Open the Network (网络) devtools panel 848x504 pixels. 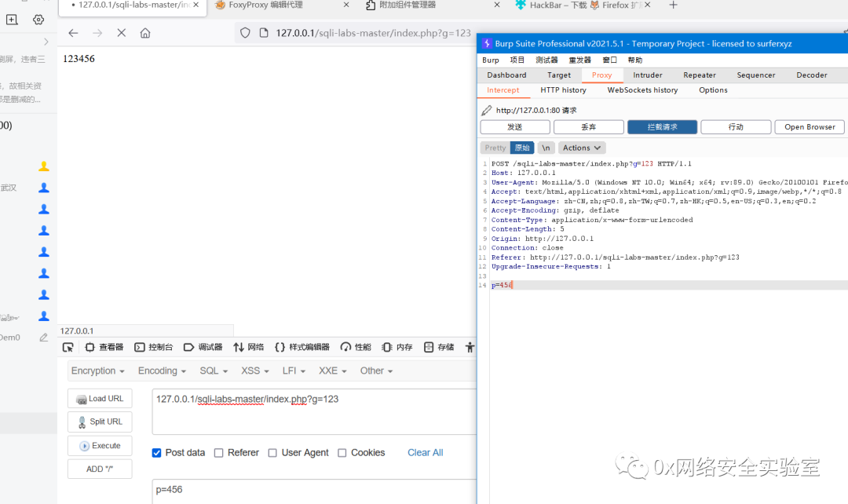pos(248,347)
